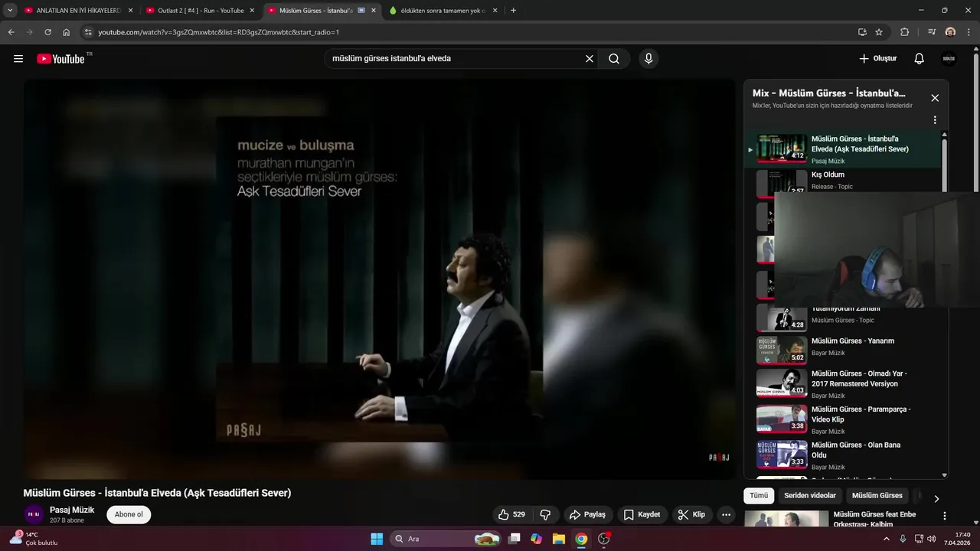Go to the YouTube home logo
Image resolution: width=980 pixels, height=551 pixels.
[60, 59]
